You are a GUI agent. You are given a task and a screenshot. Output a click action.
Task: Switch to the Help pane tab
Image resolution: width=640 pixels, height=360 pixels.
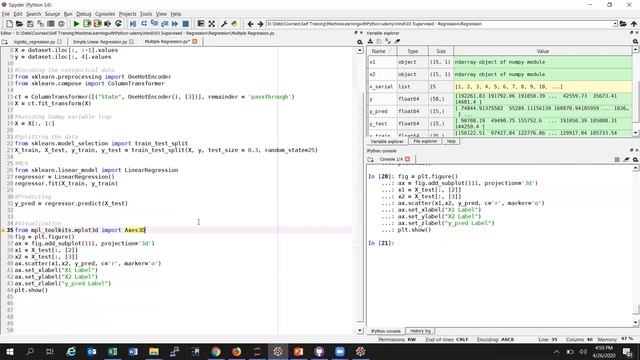451,141
